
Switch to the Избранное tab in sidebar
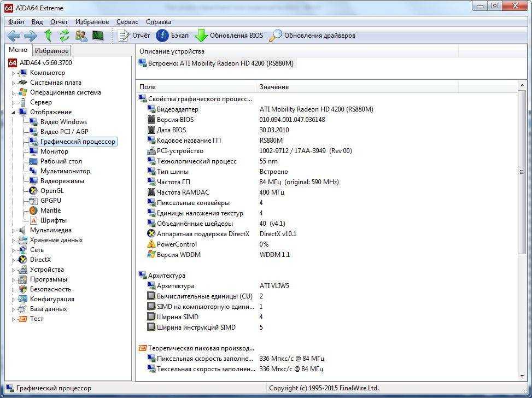[x=52, y=50]
